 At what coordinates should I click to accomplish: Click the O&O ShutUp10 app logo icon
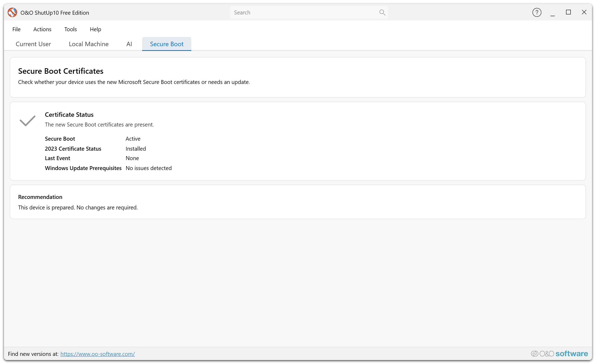12,12
